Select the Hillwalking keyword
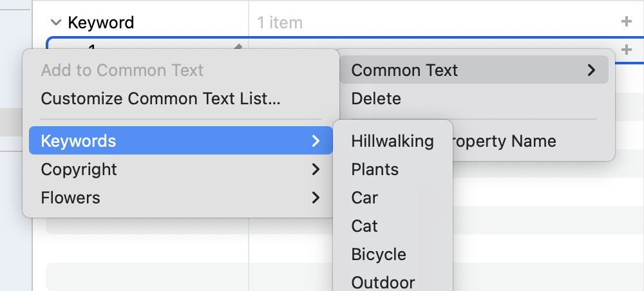 (393, 141)
